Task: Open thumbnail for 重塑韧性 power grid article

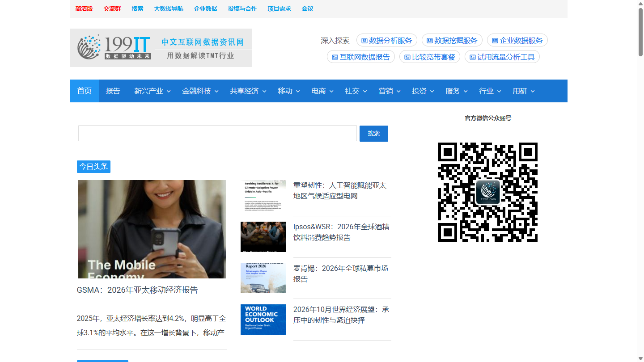Action: pyautogui.click(x=263, y=195)
